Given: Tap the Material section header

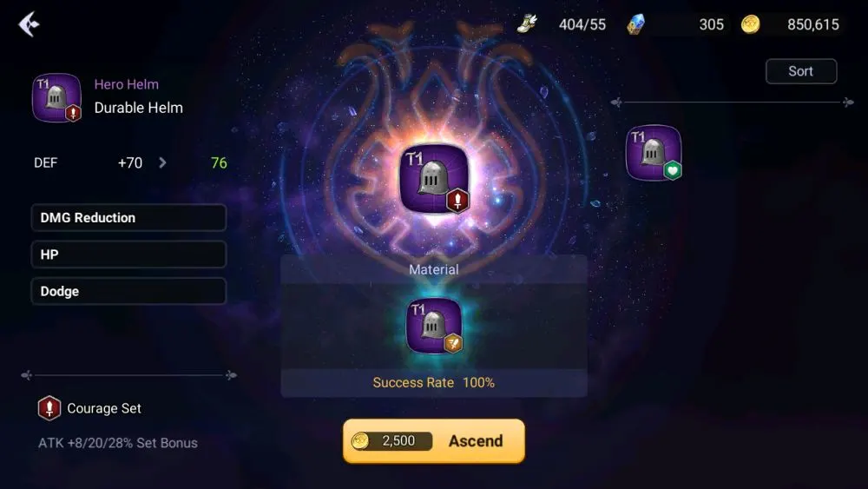Looking at the screenshot, I should (x=434, y=270).
